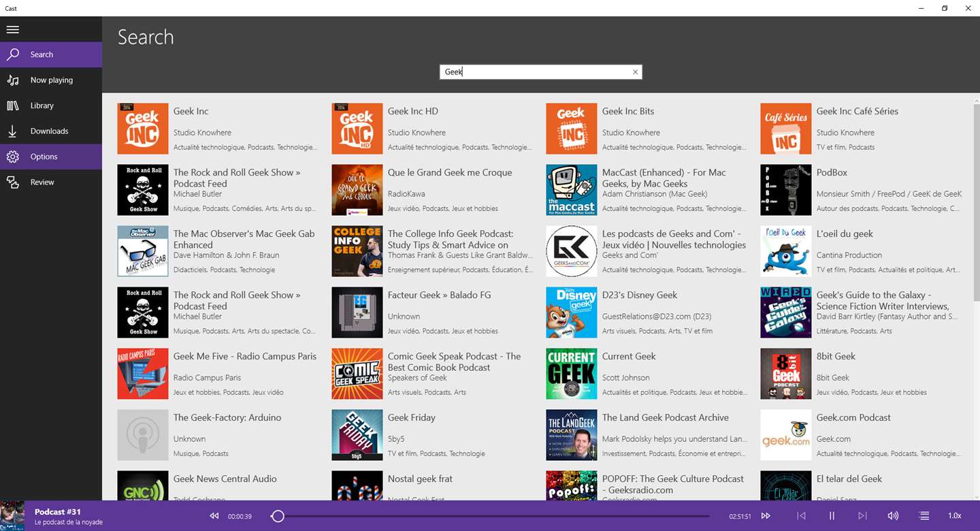Select the 8bit Geek podcast artwork
The width and height of the screenshot is (980, 531).
point(786,374)
